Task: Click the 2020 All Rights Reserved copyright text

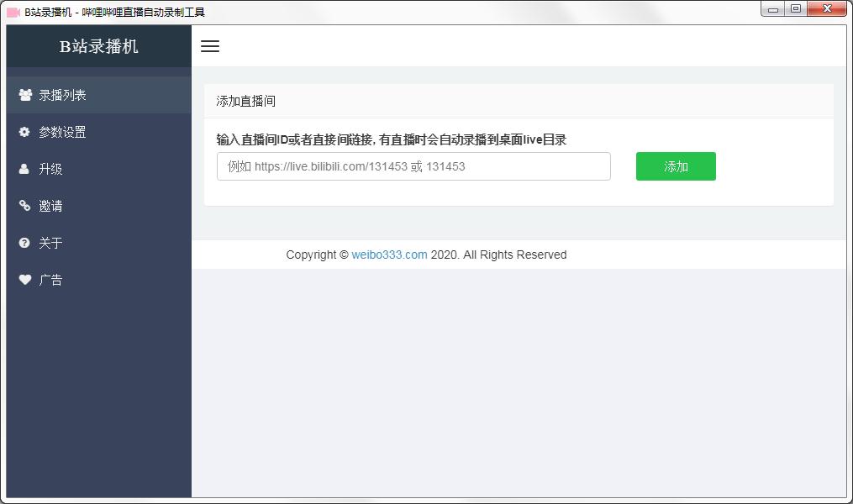Action: click(499, 255)
